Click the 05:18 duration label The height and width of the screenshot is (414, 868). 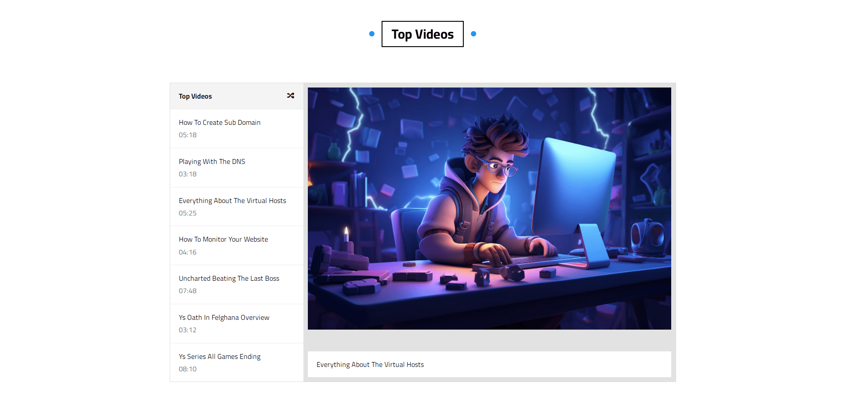pos(187,135)
